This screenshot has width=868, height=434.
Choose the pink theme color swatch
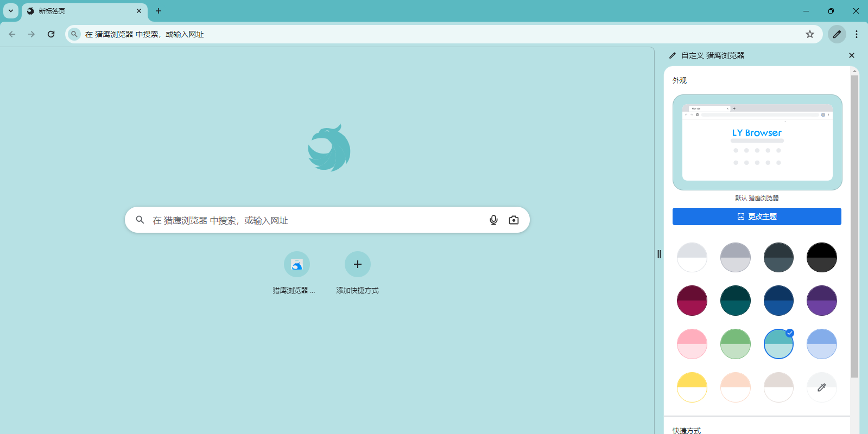tap(692, 344)
